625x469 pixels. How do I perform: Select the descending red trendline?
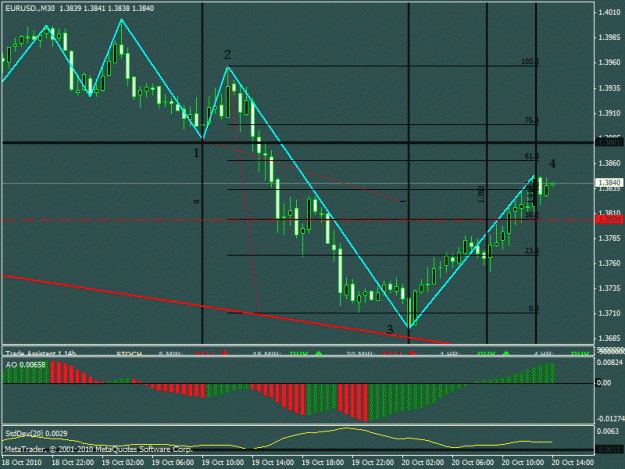click(227, 310)
